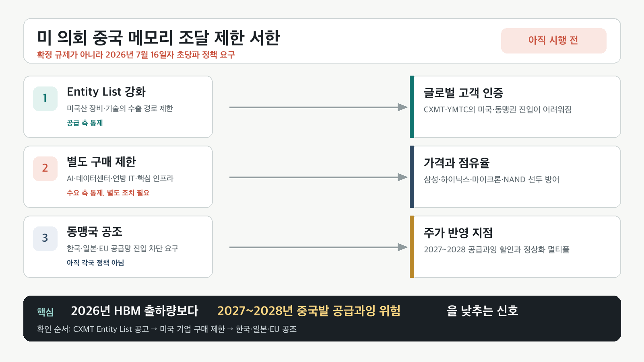The height and width of the screenshot is (362, 644).
Task: Click the arrow pointing to 주가 반영 지점
Action: (318, 247)
